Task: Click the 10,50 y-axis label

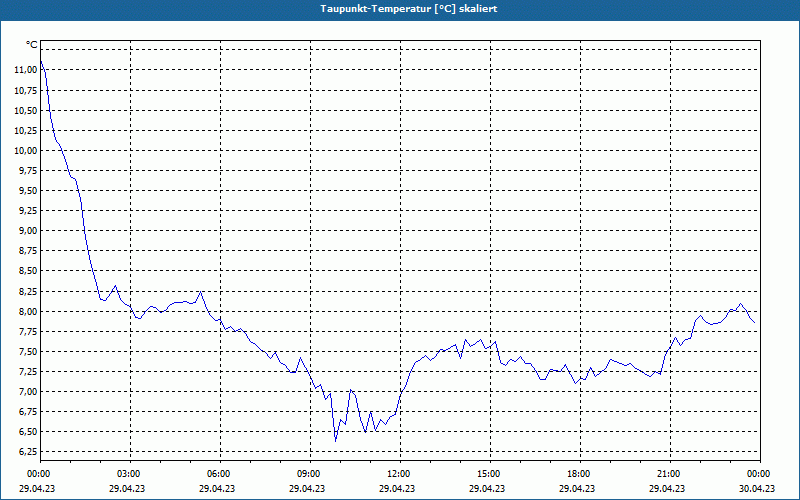Action: pyautogui.click(x=26, y=111)
